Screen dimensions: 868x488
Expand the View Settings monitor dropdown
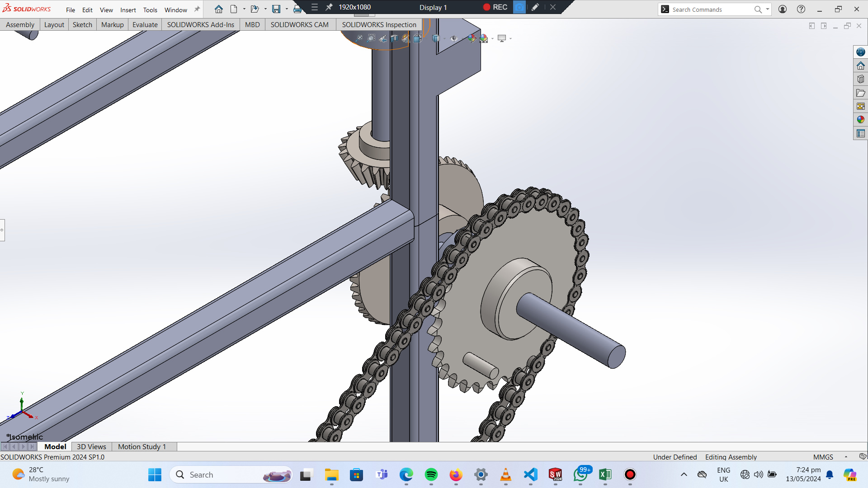[x=510, y=39]
